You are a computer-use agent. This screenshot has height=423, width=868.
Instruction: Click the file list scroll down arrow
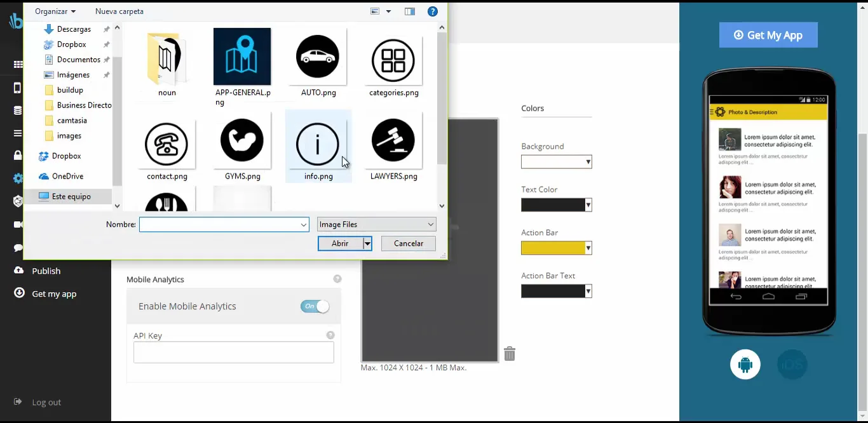tap(442, 206)
